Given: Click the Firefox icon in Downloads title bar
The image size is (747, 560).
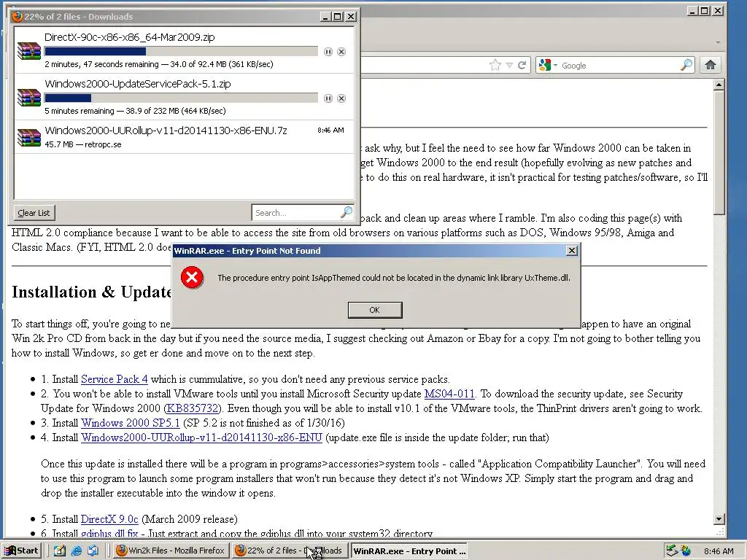Looking at the screenshot, I should point(18,16).
